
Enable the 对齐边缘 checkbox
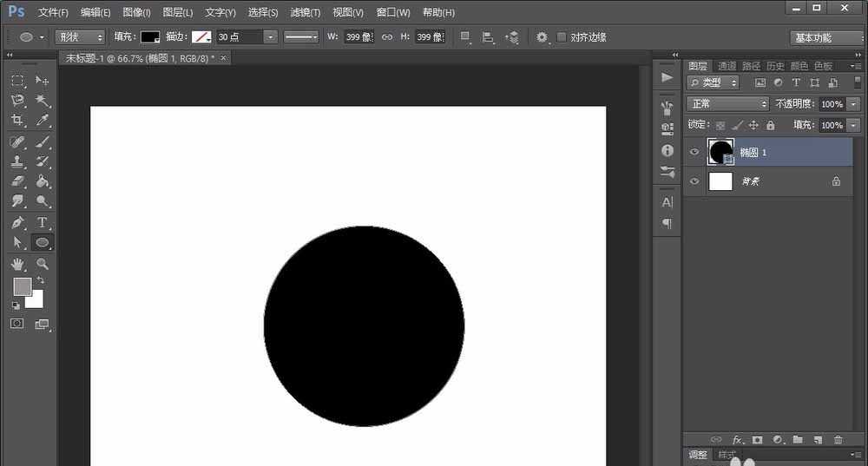point(562,37)
